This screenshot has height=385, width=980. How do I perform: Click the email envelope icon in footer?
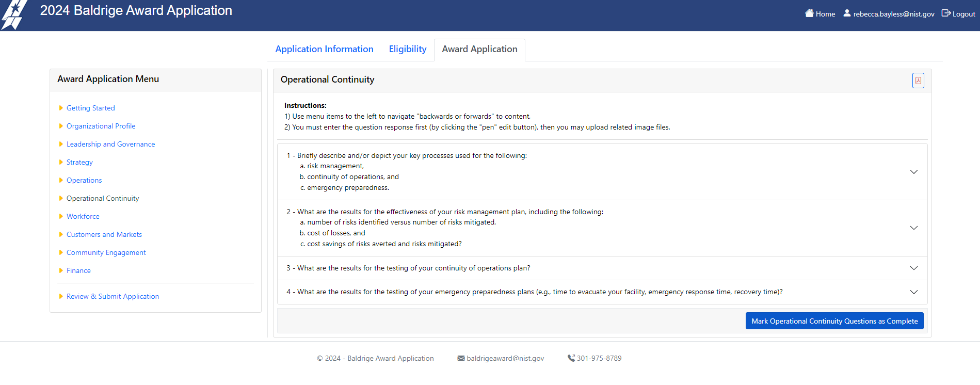(461, 358)
